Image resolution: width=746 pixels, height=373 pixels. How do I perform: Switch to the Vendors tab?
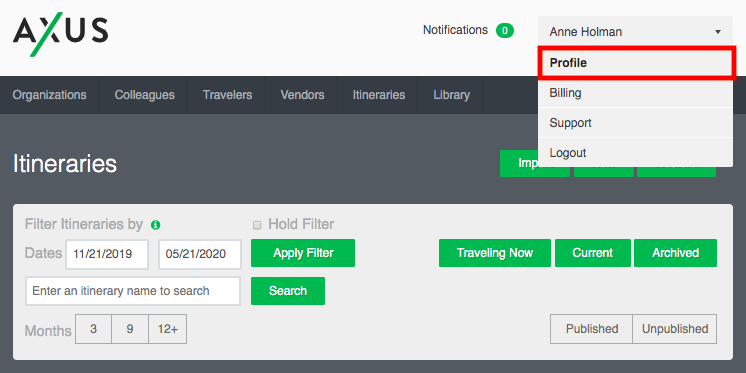(x=302, y=95)
